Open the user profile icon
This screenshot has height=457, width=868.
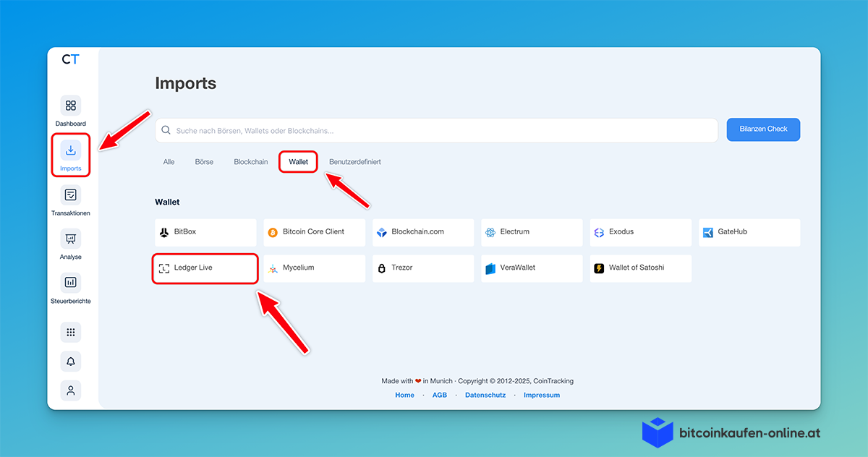pyautogui.click(x=71, y=390)
